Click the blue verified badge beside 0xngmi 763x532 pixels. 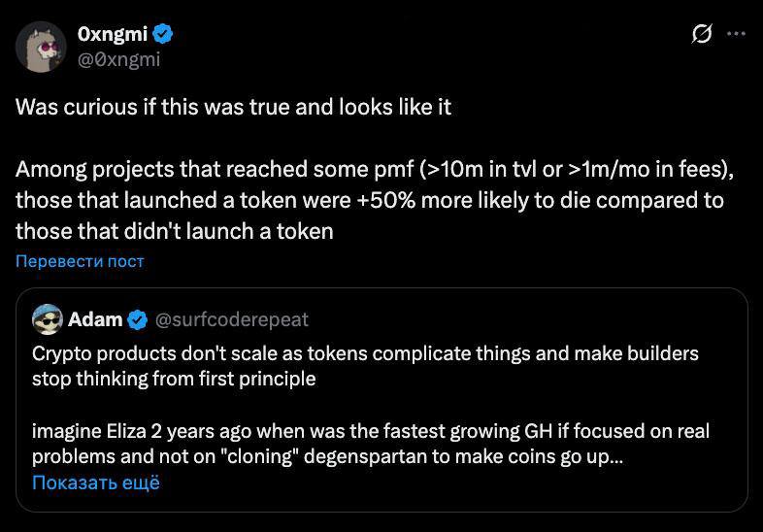[x=164, y=35]
